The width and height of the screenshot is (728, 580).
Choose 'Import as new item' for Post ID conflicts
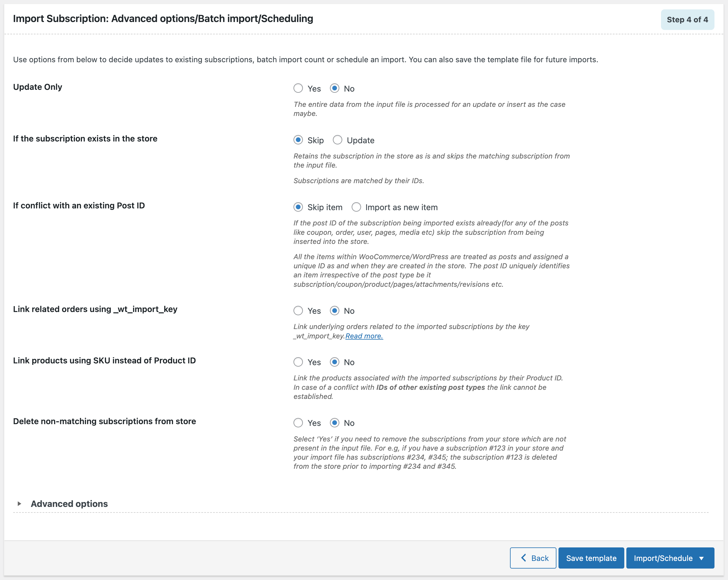(357, 207)
